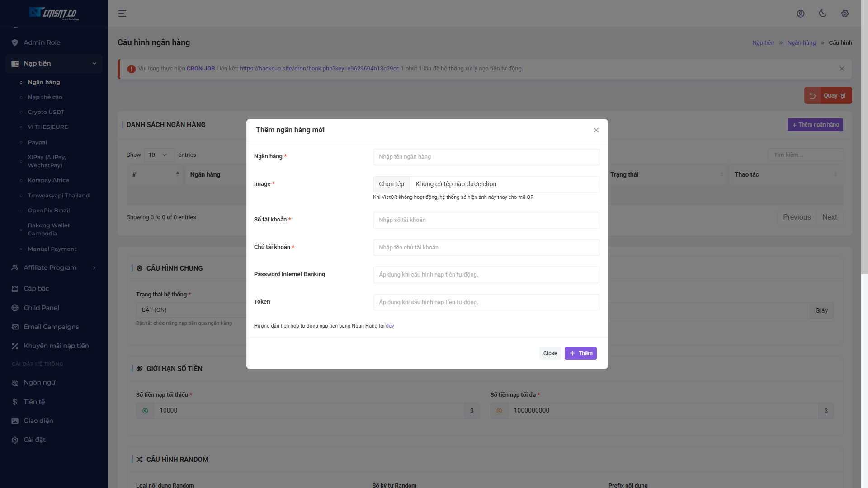The image size is (868, 488).
Task: Toggle dark mode moon icon
Action: 822,14
